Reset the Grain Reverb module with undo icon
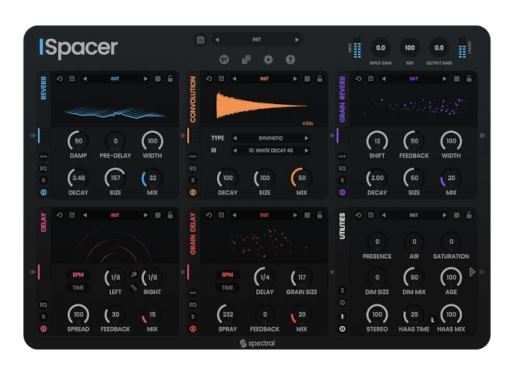The width and height of the screenshot is (514, 375). click(x=358, y=79)
